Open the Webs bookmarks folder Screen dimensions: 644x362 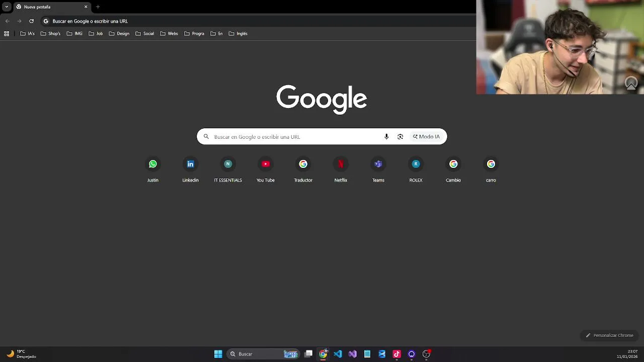click(169, 34)
